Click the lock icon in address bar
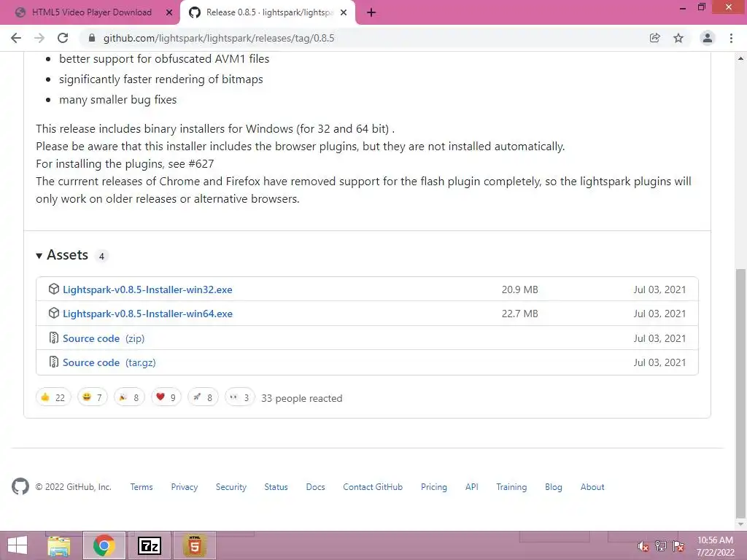This screenshot has width=747, height=560. [x=93, y=38]
